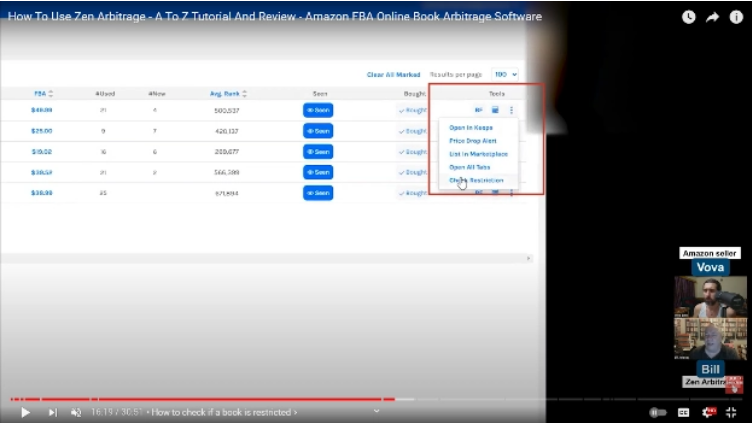The image size is (752, 423).
Task: Toggle the Seen button in the 500,537 rank row
Action: [318, 110]
